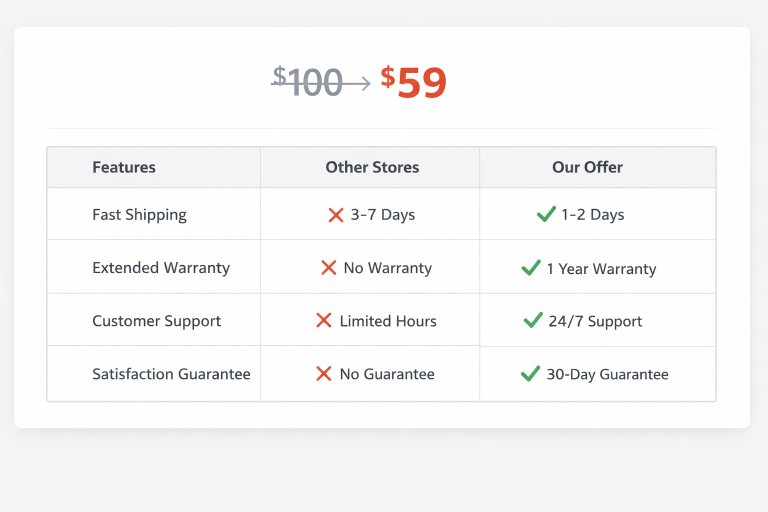The width and height of the screenshot is (768, 512).
Task: Click the red X beside Limited Hours
Action: tap(324, 321)
